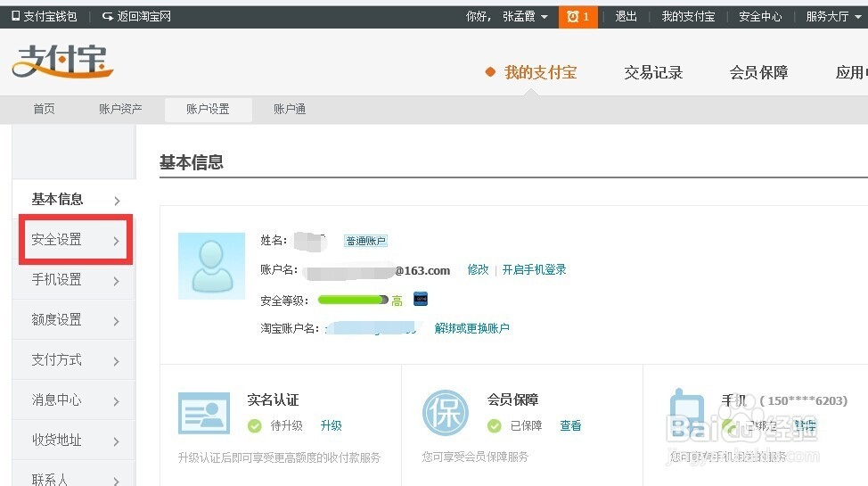
Task: Click chevron next to 收货地址
Action: click(x=116, y=441)
